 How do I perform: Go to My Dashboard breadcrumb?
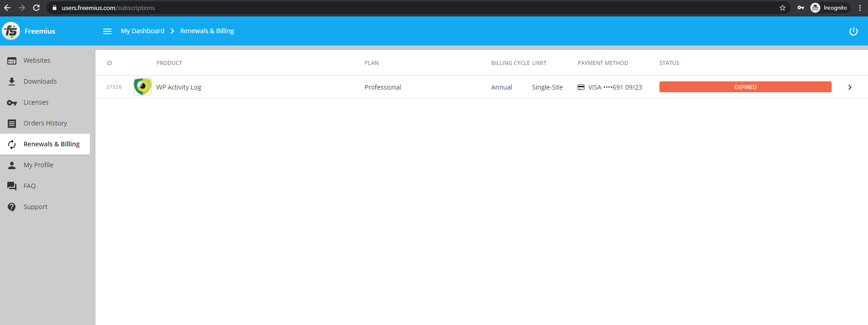(143, 31)
